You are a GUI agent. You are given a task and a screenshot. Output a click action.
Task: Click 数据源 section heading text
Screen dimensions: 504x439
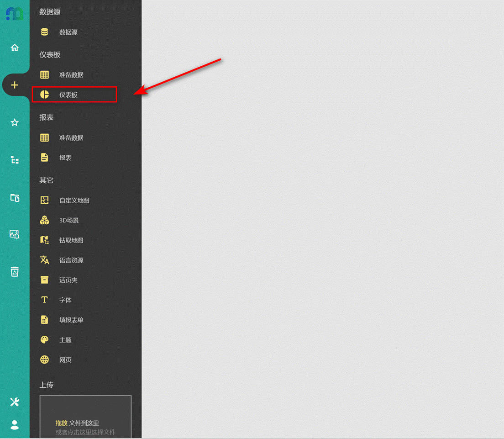coord(50,12)
